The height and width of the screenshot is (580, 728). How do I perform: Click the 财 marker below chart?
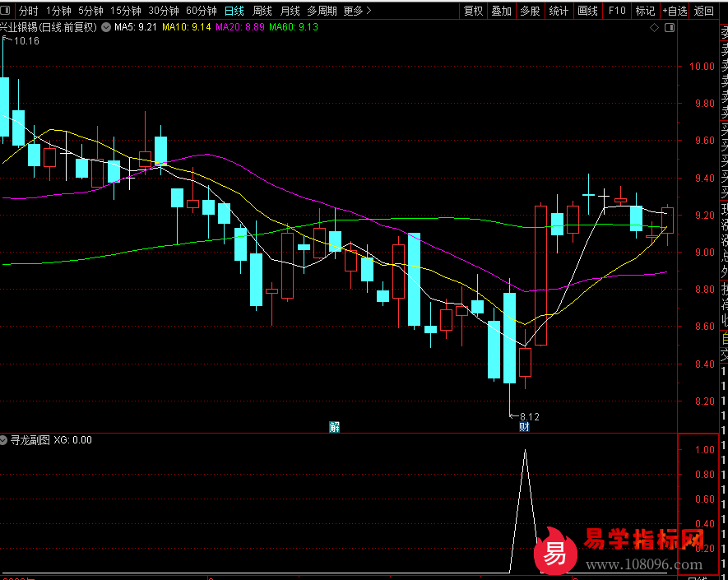tap(524, 427)
